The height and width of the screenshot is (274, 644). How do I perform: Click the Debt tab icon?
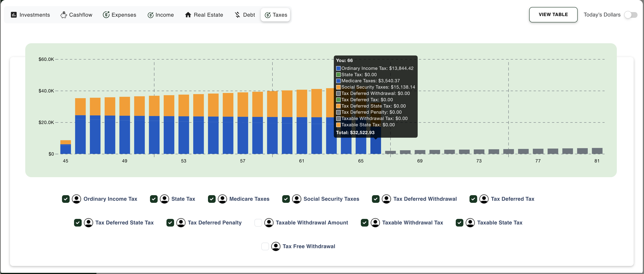point(237,15)
